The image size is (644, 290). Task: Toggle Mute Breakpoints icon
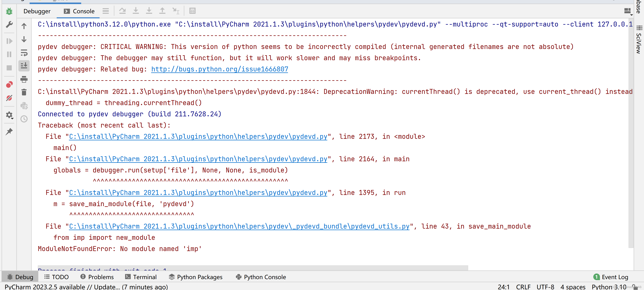(9, 98)
